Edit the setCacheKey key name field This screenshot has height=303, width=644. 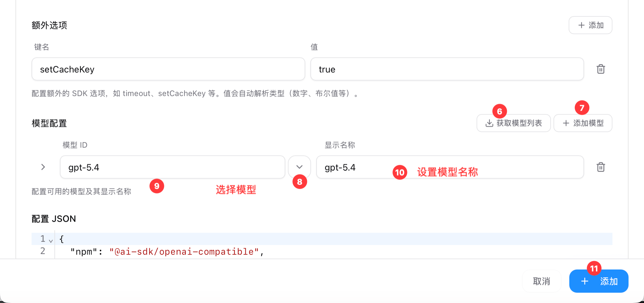point(168,69)
